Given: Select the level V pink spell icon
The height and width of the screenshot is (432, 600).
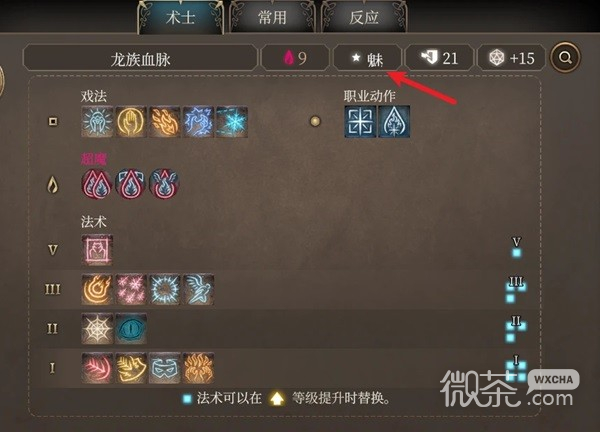Looking at the screenshot, I should 97,250.
